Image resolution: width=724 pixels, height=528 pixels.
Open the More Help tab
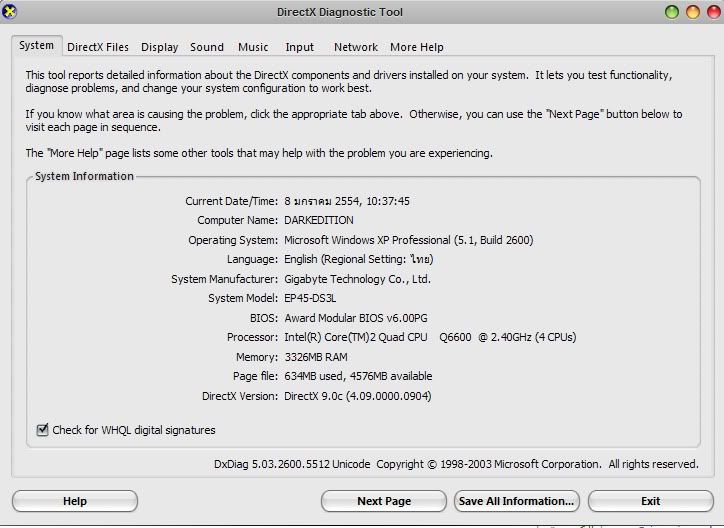click(x=417, y=47)
